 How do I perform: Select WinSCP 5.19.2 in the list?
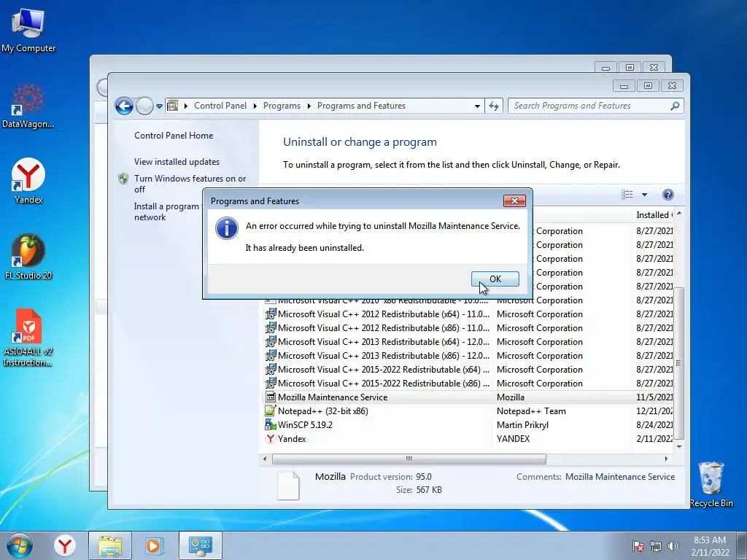(x=468, y=425)
